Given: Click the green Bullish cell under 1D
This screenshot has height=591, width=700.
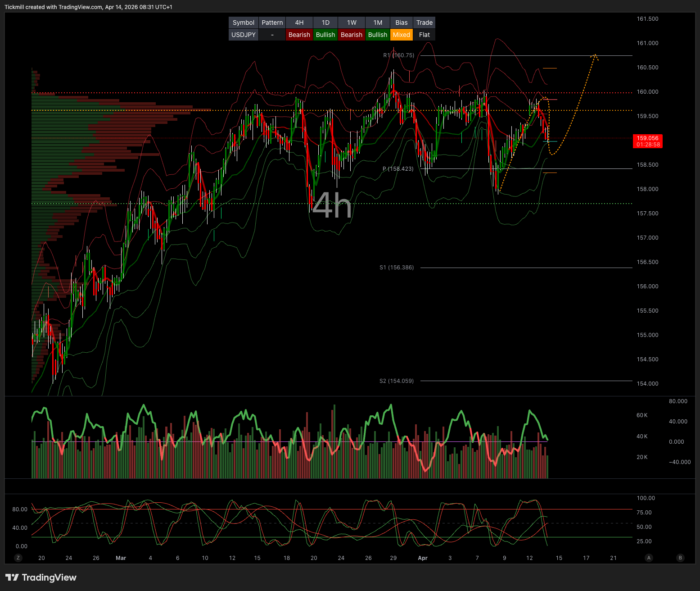Looking at the screenshot, I should [325, 35].
